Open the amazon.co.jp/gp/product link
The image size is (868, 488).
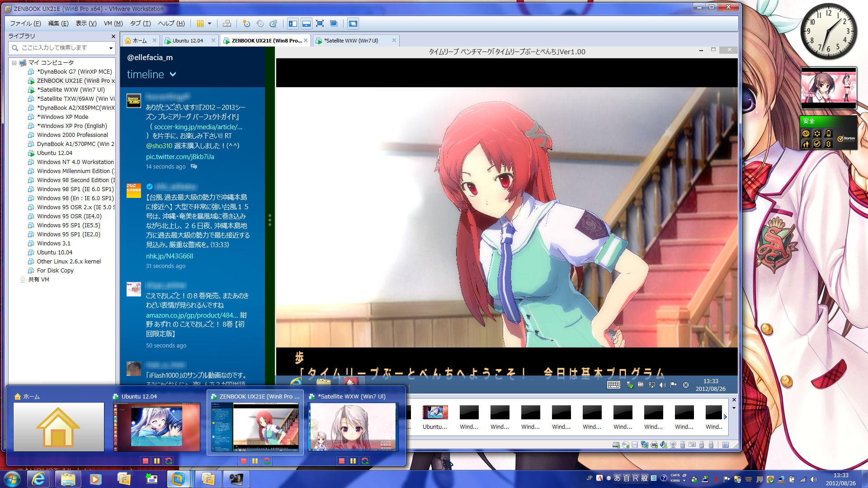tap(191, 315)
